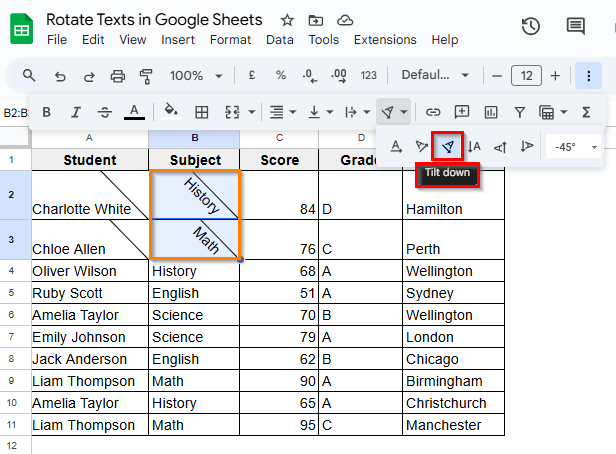Choose the Stack vertically text icon
The height and width of the screenshot is (454, 616).
click(x=474, y=146)
